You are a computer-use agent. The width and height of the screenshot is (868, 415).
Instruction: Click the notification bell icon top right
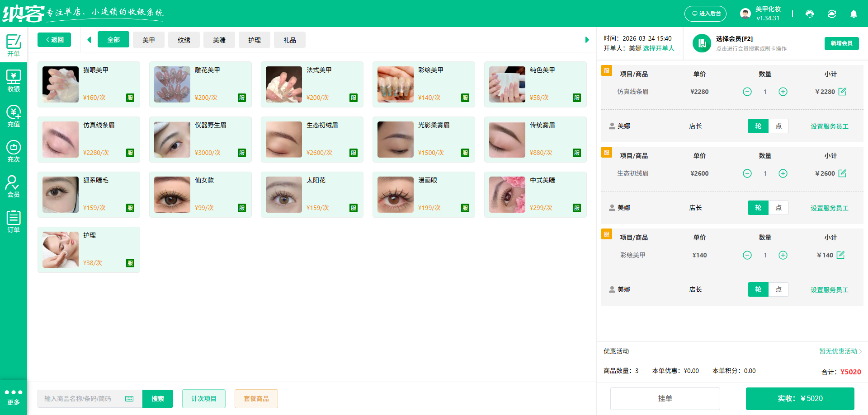(x=854, y=14)
